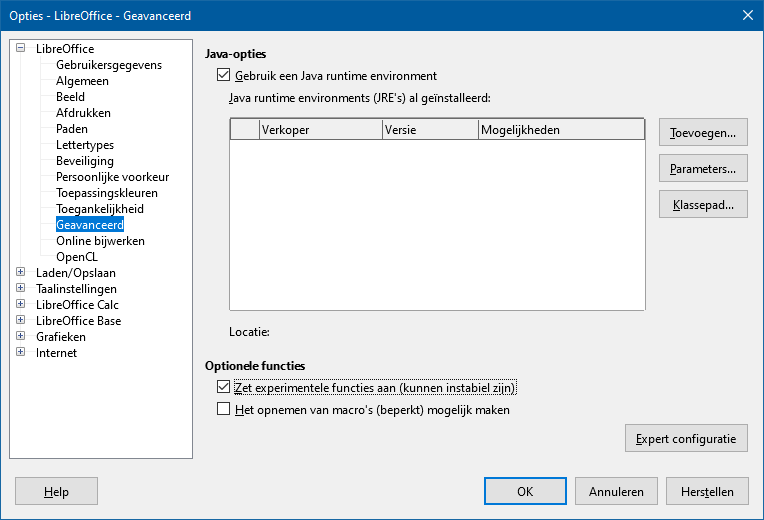Select the Beeld tree entry
The width and height of the screenshot is (764, 520).
[x=70, y=97]
